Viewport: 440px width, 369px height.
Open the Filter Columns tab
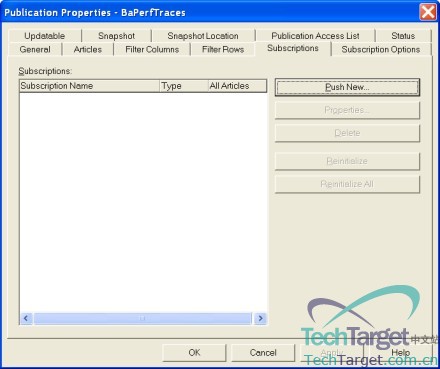pos(152,49)
